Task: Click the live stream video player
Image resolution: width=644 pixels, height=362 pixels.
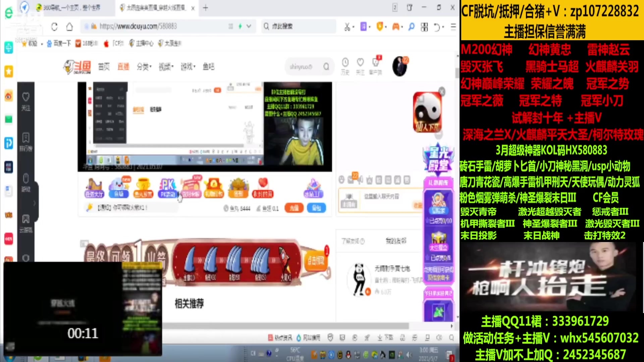Action: click(205, 127)
